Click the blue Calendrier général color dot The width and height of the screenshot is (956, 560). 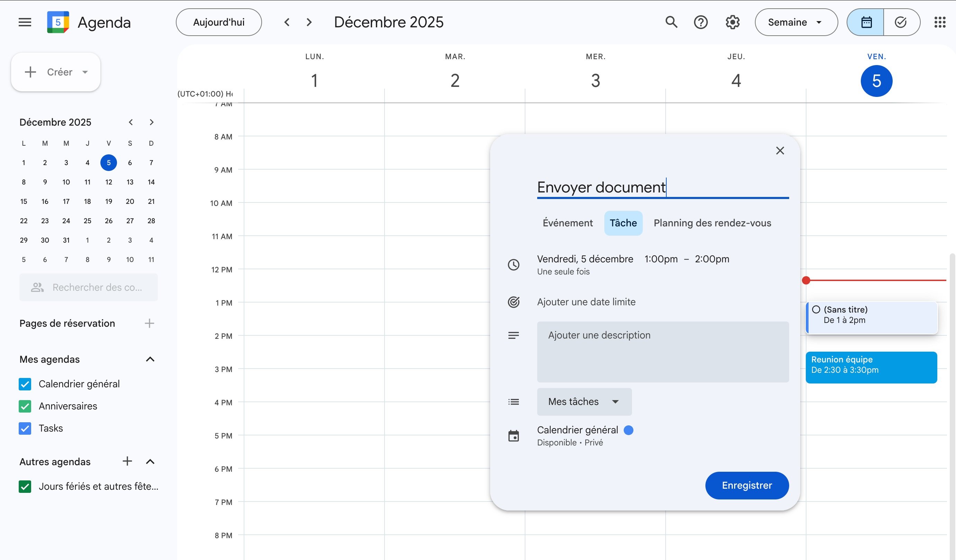pyautogui.click(x=628, y=430)
